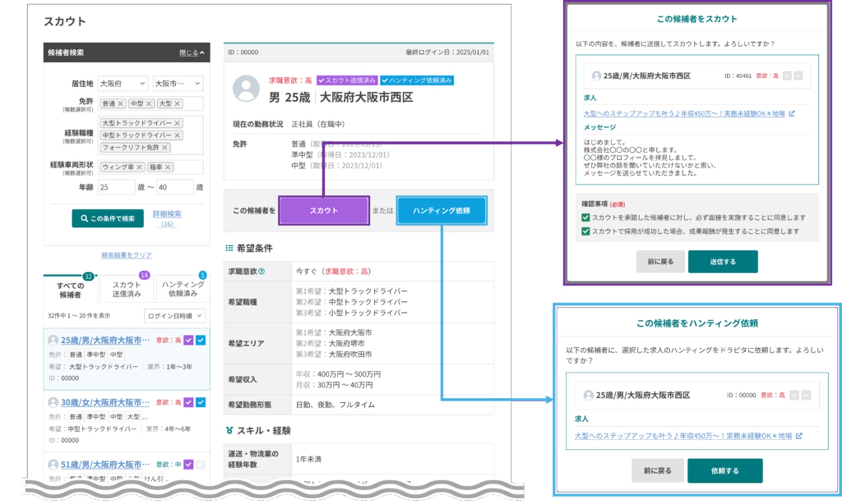Toggle success fee agreement checkbox
This screenshot has width=842, height=504.
586,231
